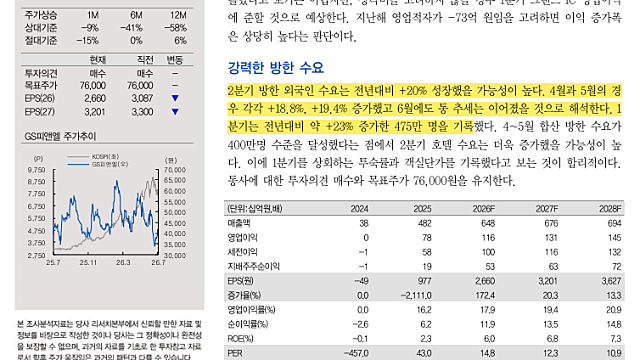The width and height of the screenshot is (640, 360).
Task: Click the '43.0' PER cell for 2025
Action: pyautogui.click(x=424, y=353)
